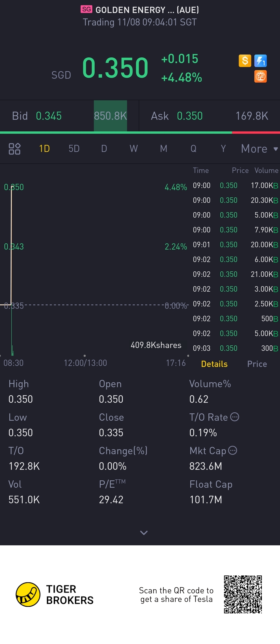This screenshot has height=644, width=280.
Task: Expand the More chart periods dropdown
Action: (x=259, y=149)
